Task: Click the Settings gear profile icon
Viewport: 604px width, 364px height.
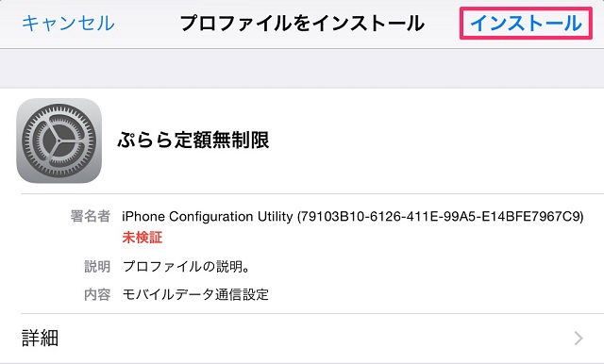Action: click(59, 141)
